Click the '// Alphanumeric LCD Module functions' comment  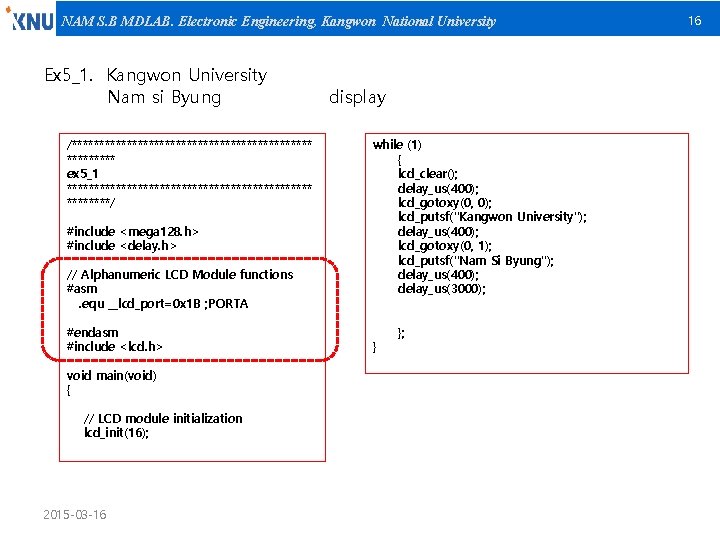[x=180, y=275]
